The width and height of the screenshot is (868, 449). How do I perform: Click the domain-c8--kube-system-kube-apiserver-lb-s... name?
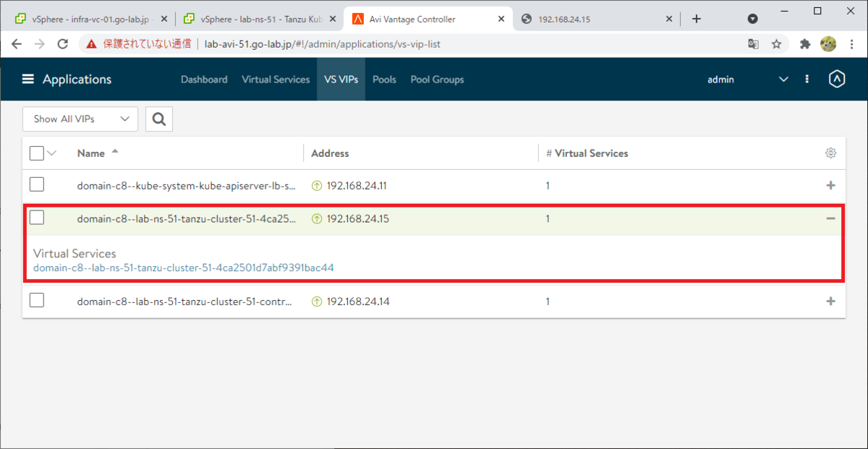(x=187, y=186)
